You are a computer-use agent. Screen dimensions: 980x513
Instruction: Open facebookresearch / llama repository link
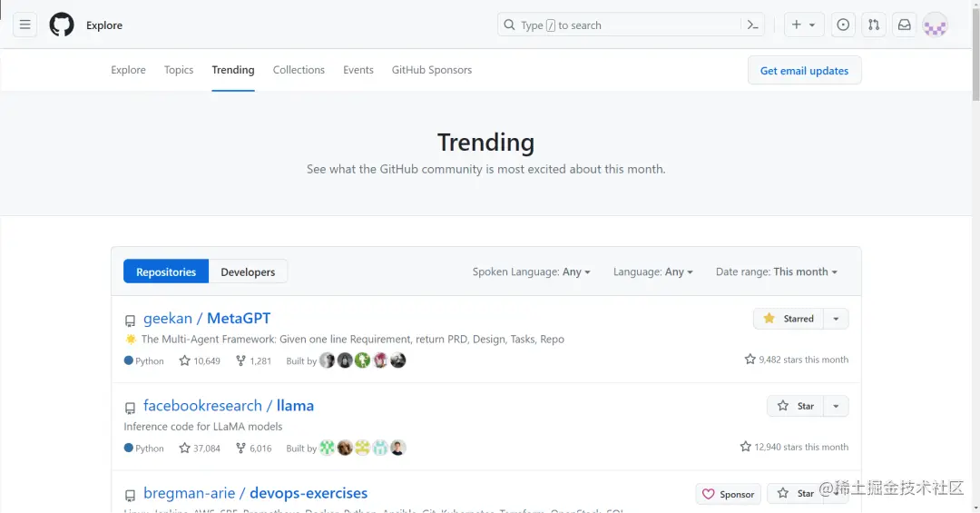click(x=229, y=406)
